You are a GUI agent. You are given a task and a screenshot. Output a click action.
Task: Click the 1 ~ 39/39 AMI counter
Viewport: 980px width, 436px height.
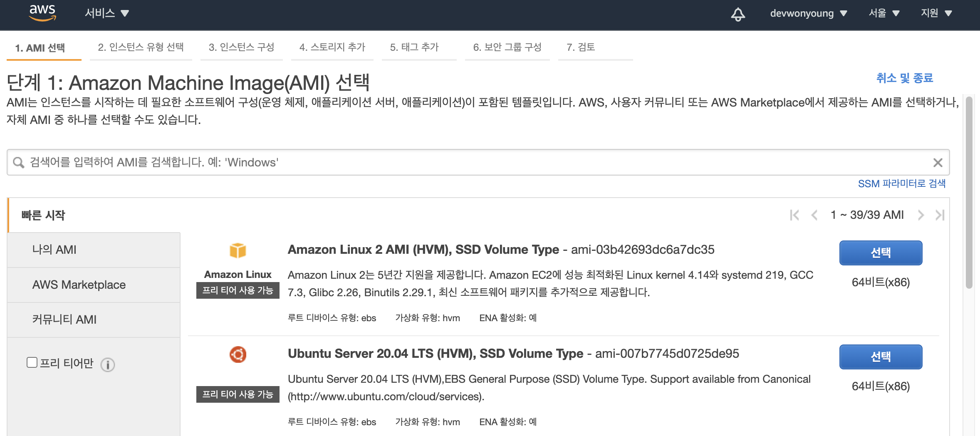pyautogui.click(x=867, y=215)
